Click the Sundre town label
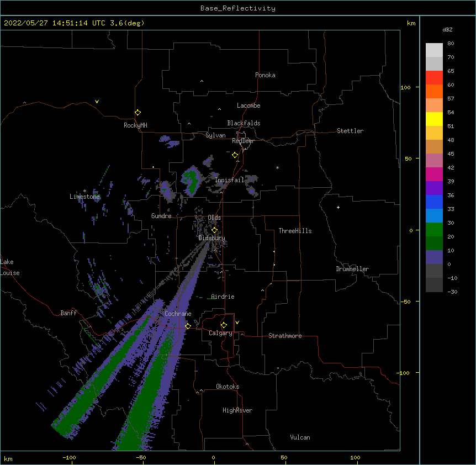The height and width of the screenshot is (465, 476). pyautogui.click(x=161, y=216)
